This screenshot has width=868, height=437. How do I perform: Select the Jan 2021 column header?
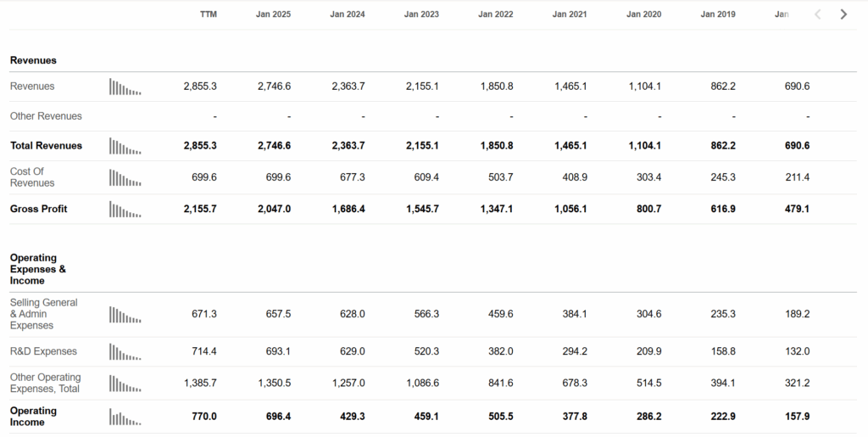(569, 14)
